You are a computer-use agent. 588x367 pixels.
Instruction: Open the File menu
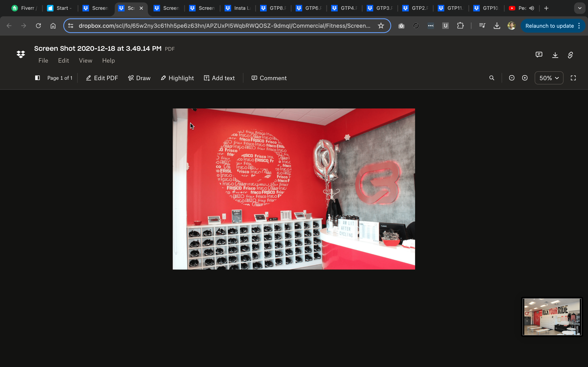coord(43,60)
